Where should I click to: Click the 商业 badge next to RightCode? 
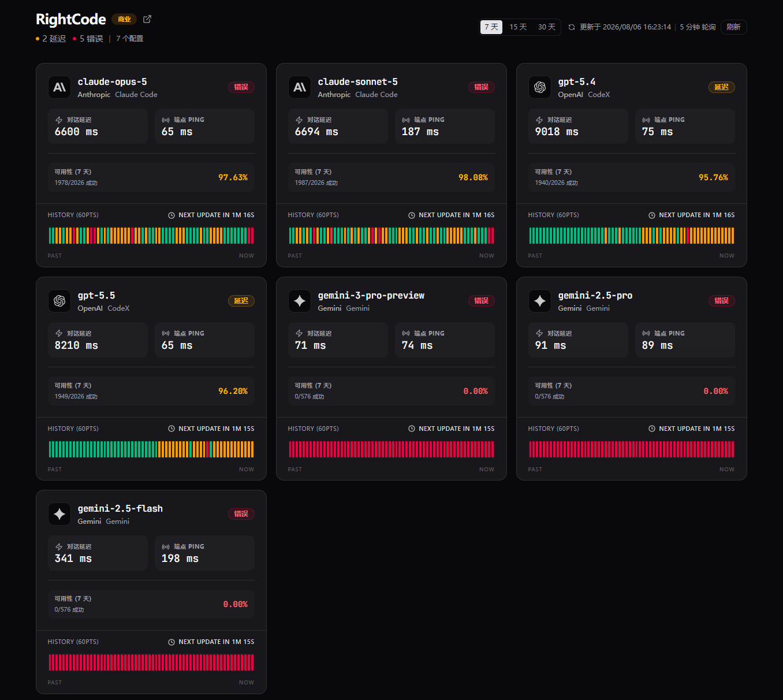point(124,19)
